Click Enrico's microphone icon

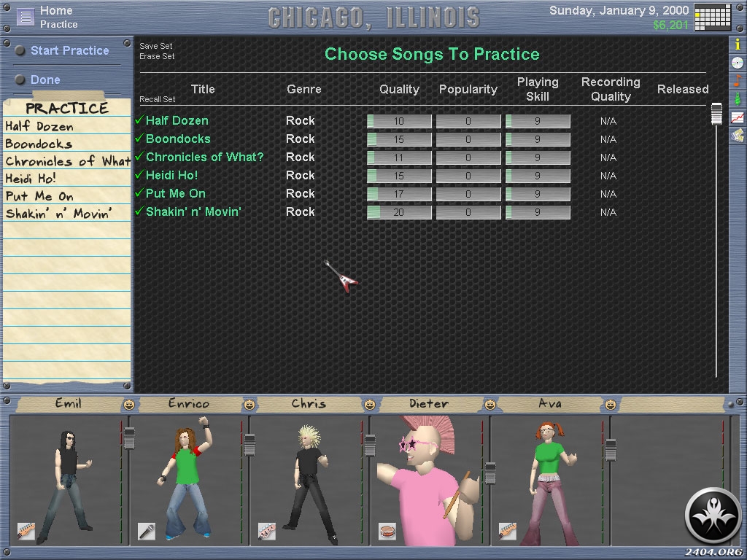(x=146, y=531)
